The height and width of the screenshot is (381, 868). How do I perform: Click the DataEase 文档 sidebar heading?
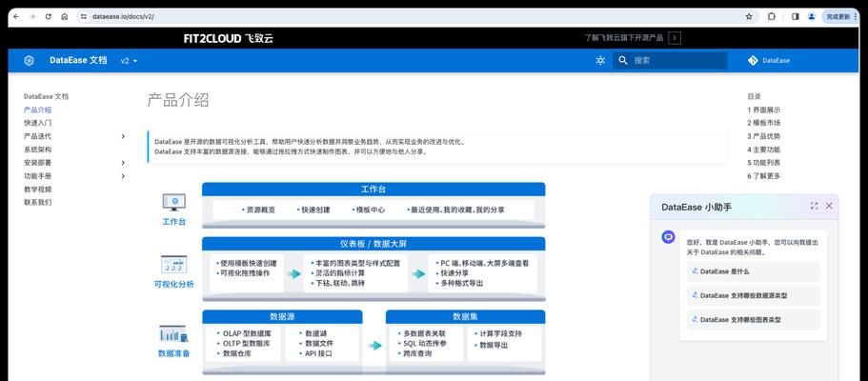(47, 96)
